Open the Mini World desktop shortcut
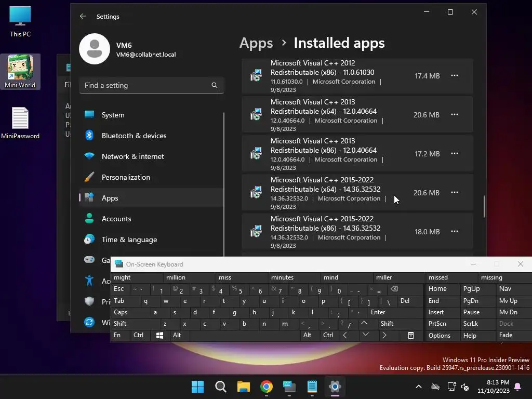This screenshot has width=532, height=399. pos(20,72)
